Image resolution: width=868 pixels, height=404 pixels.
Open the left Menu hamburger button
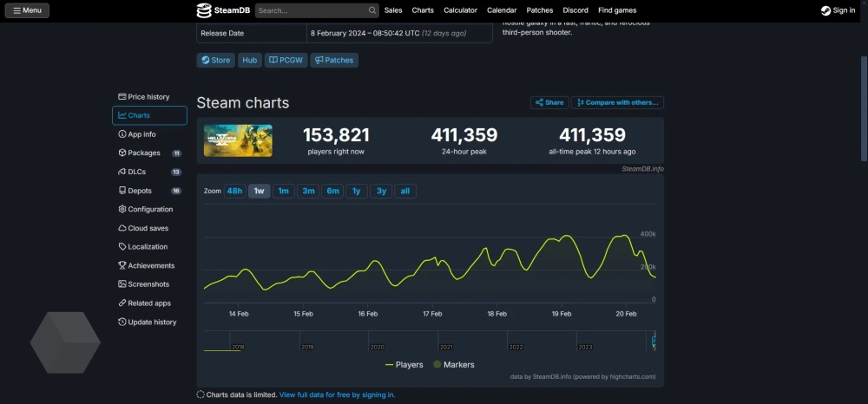(x=27, y=10)
